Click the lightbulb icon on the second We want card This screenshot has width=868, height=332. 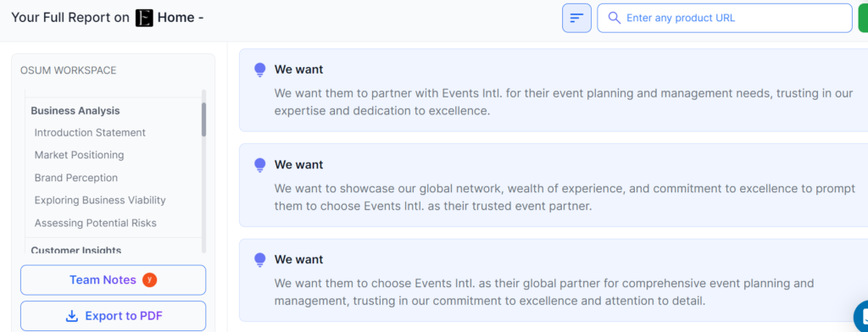point(259,165)
